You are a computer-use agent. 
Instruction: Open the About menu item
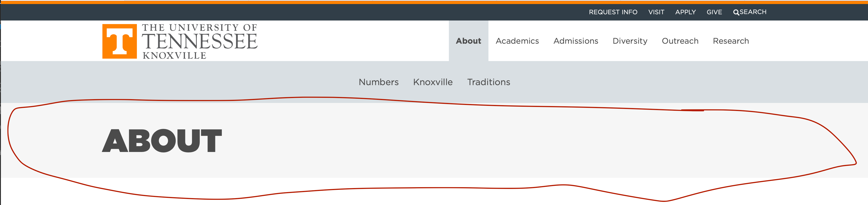[x=468, y=41]
